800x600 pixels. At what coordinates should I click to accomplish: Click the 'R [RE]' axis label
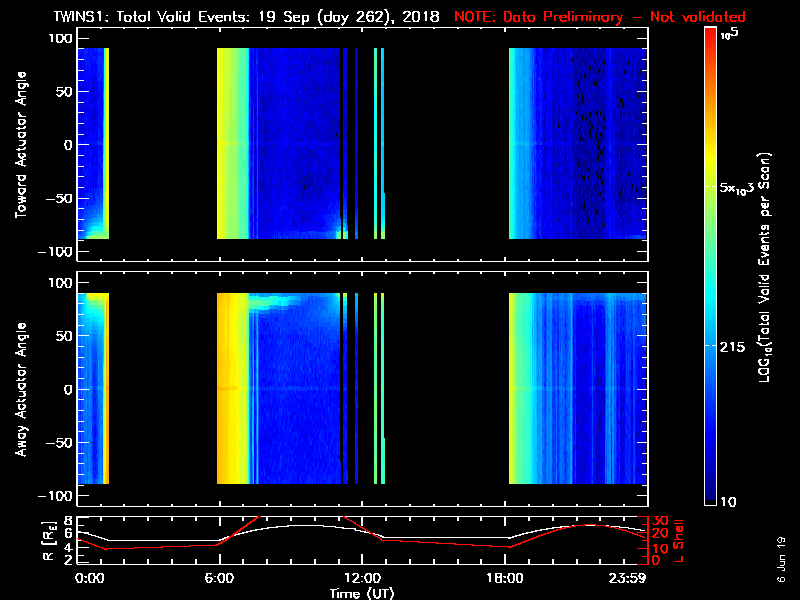coord(49,541)
